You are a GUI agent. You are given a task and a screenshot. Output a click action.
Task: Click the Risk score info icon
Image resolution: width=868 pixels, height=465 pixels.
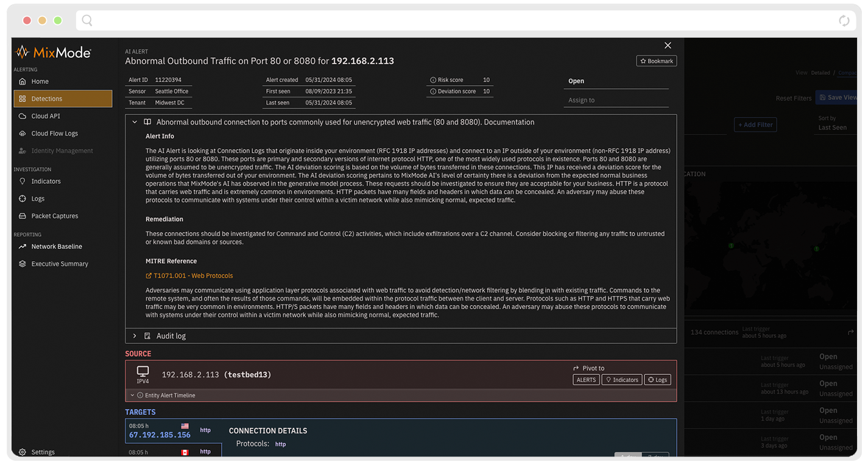433,80
